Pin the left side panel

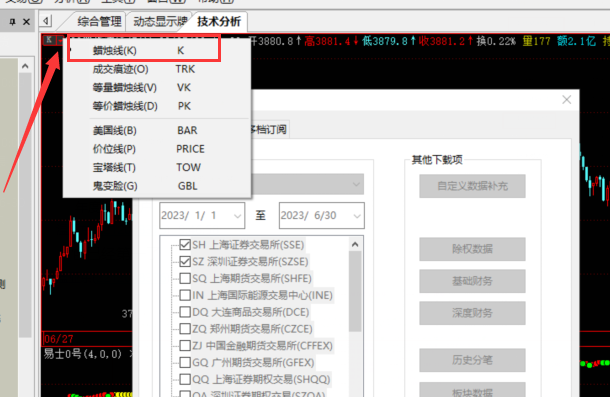12,22
